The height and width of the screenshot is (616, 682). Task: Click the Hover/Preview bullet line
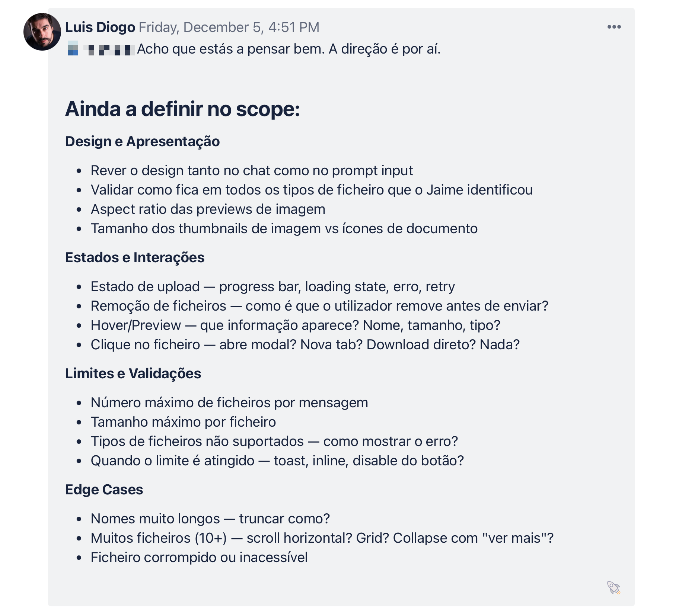coord(296,325)
